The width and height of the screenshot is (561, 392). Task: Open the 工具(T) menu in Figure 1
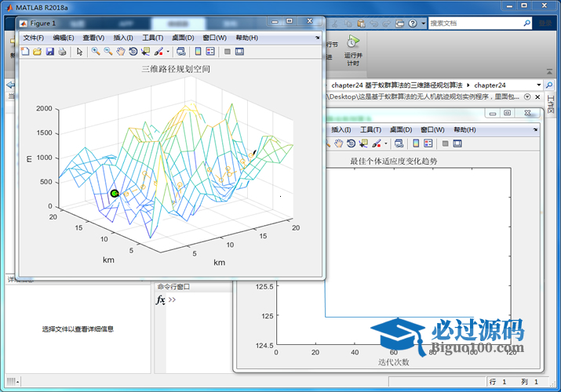(152, 38)
